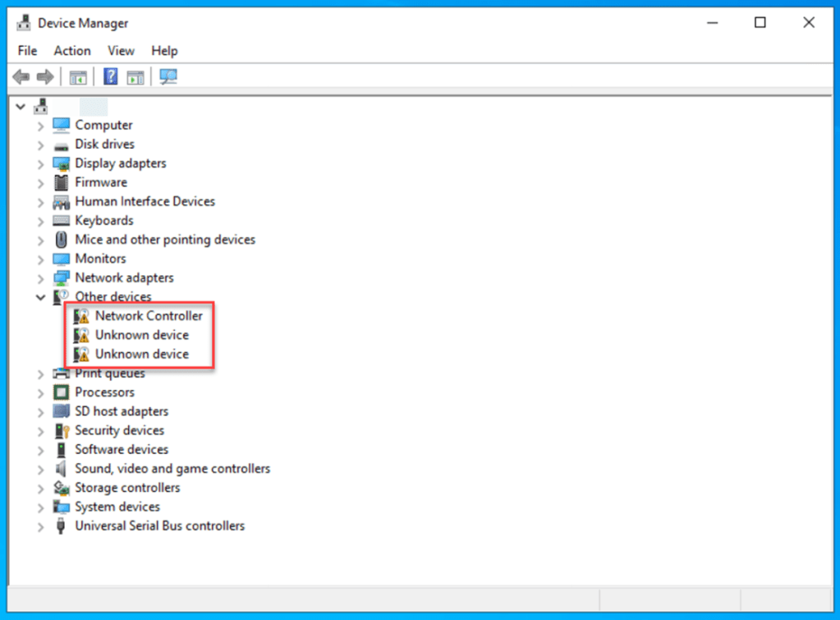Click the Display adapters category icon
Viewport: 840px width, 620px height.
62,163
